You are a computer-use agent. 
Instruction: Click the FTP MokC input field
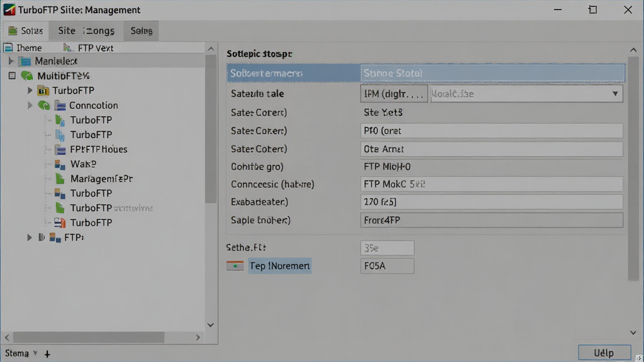(x=492, y=184)
